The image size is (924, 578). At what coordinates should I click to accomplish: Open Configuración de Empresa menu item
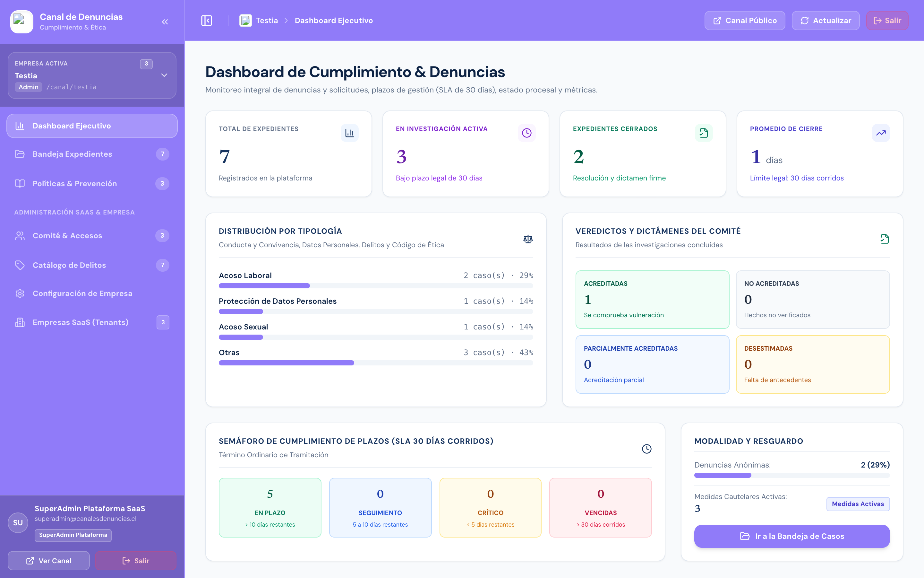tap(92, 293)
